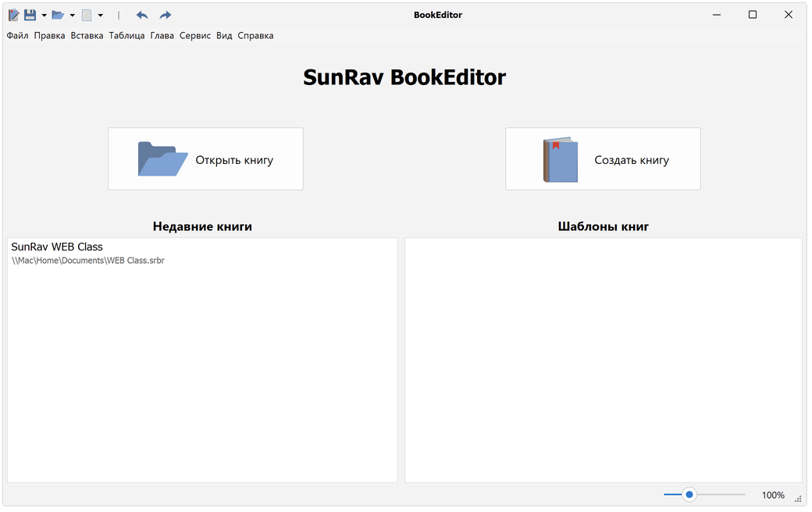
Task: Open the Справка menu
Action: (256, 36)
